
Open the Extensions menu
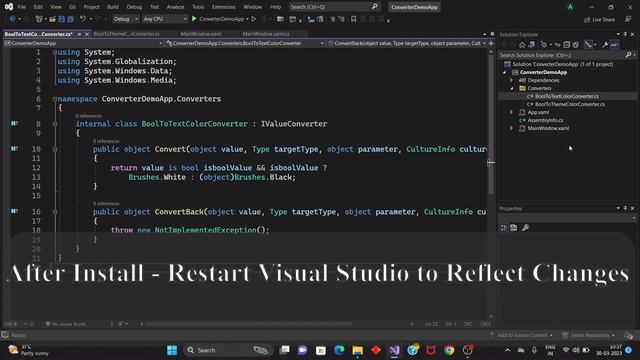pos(224,7)
